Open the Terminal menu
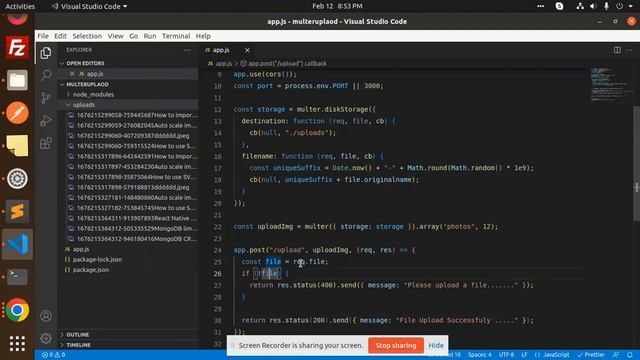Screen dimensions: 640x360 (x=176, y=36)
